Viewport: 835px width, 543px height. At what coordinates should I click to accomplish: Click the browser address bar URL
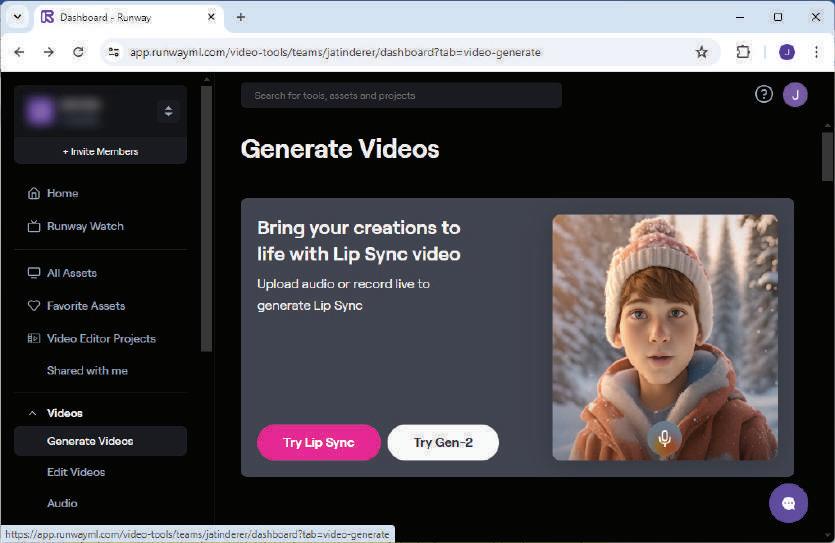[x=335, y=52]
